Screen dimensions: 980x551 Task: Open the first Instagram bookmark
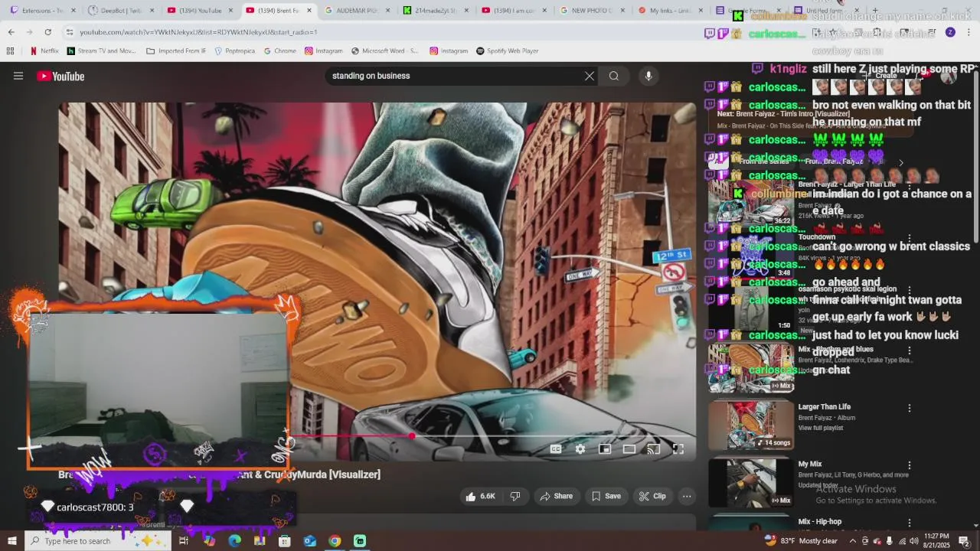tap(323, 51)
